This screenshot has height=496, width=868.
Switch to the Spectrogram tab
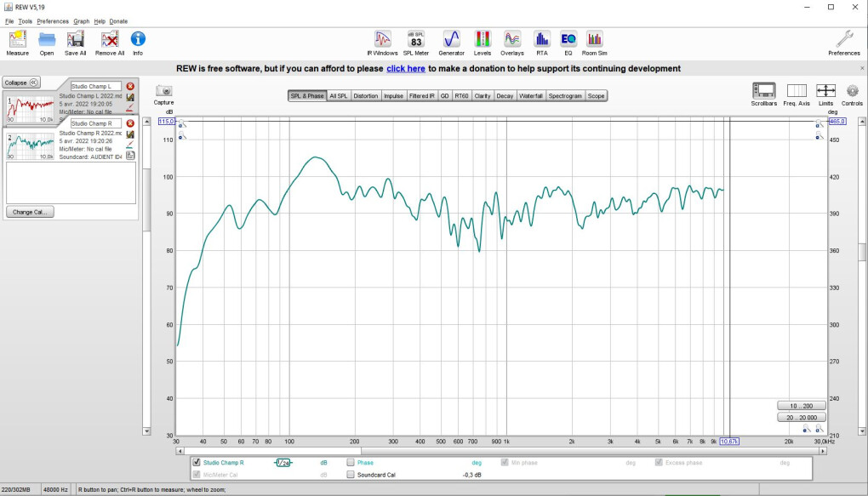point(565,96)
